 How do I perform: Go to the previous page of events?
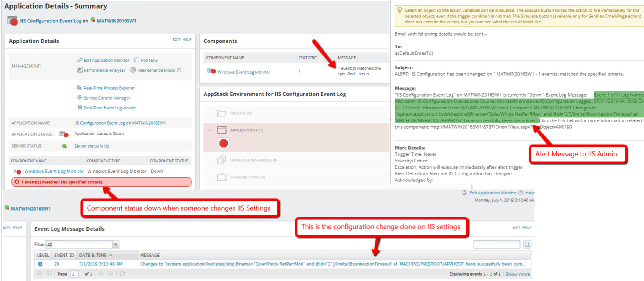point(48,274)
